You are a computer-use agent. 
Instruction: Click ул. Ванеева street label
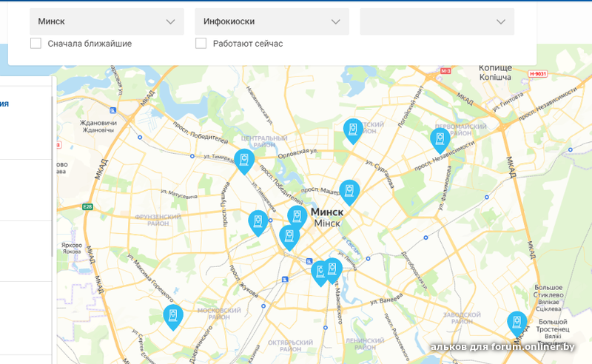click(x=386, y=300)
